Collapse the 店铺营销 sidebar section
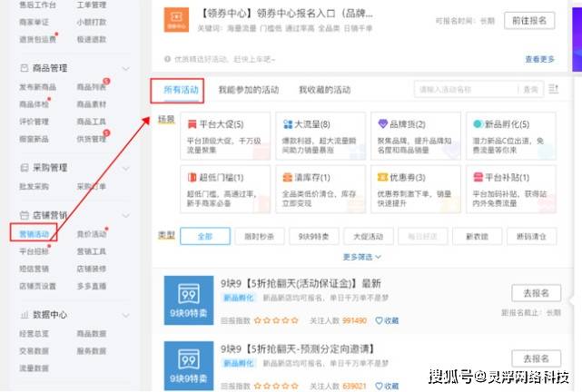This screenshot has width=582, height=392. point(126,215)
